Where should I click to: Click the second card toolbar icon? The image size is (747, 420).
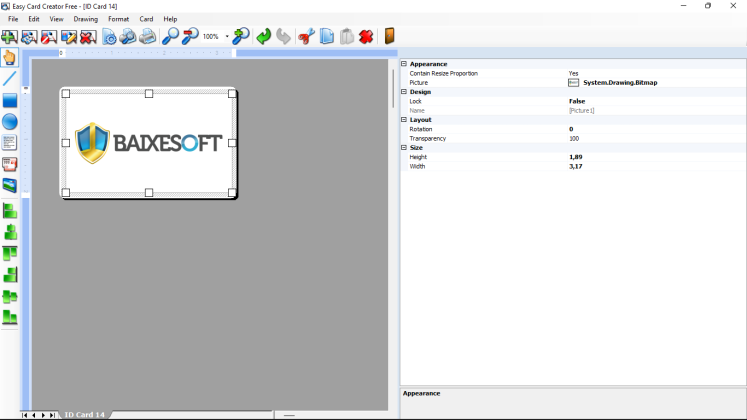pyautogui.click(x=29, y=37)
